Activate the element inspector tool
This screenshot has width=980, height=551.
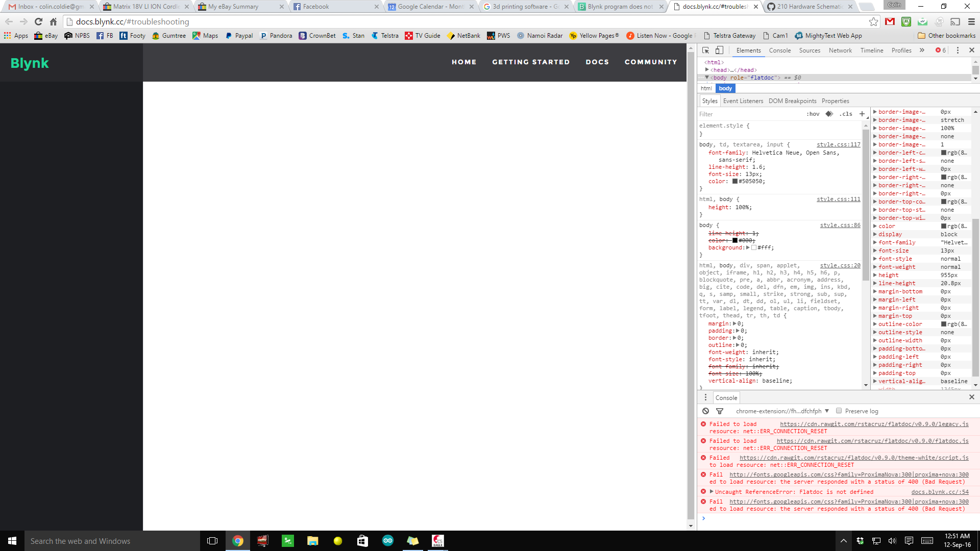point(706,50)
